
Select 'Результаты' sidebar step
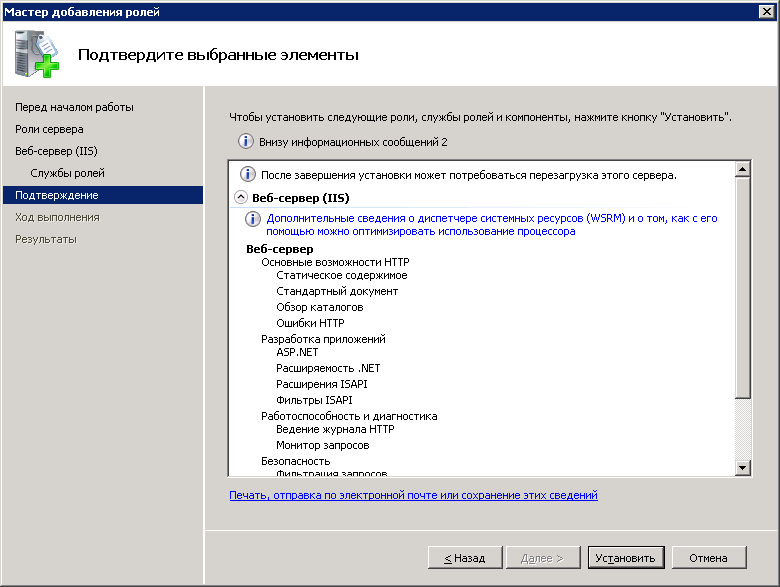click(46, 239)
